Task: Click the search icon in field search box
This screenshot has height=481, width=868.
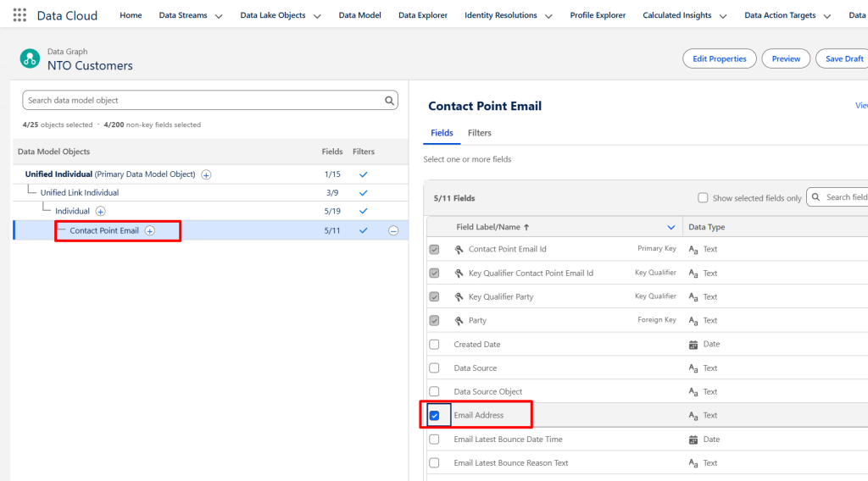Action: pos(816,197)
